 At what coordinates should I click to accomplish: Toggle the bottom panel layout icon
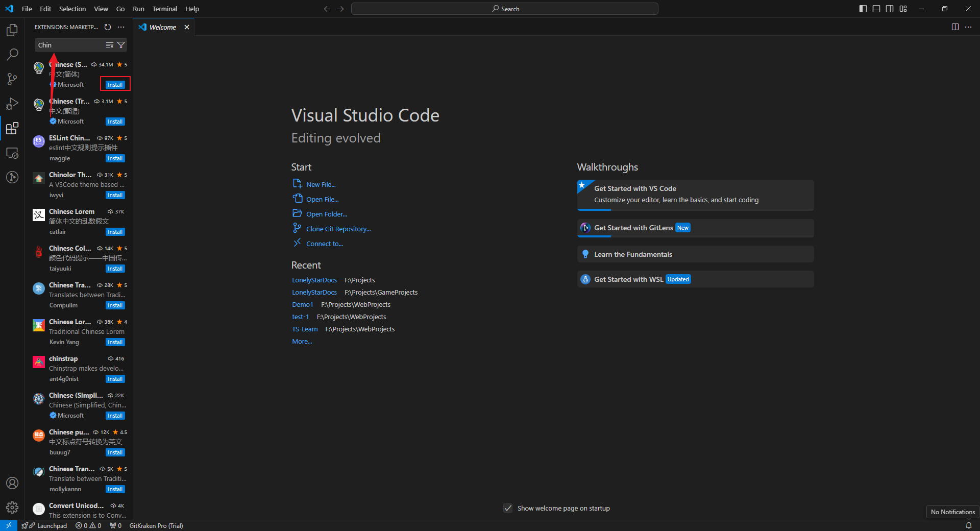click(876, 9)
